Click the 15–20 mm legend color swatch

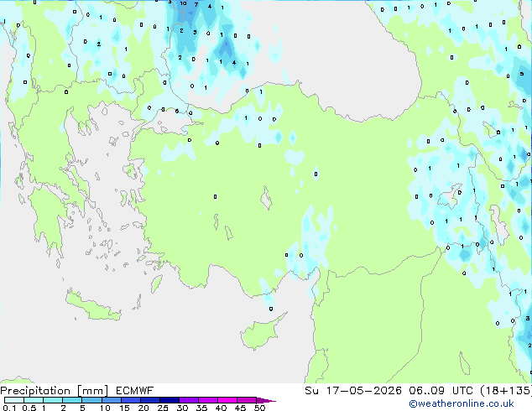click(x=130, y=400)
